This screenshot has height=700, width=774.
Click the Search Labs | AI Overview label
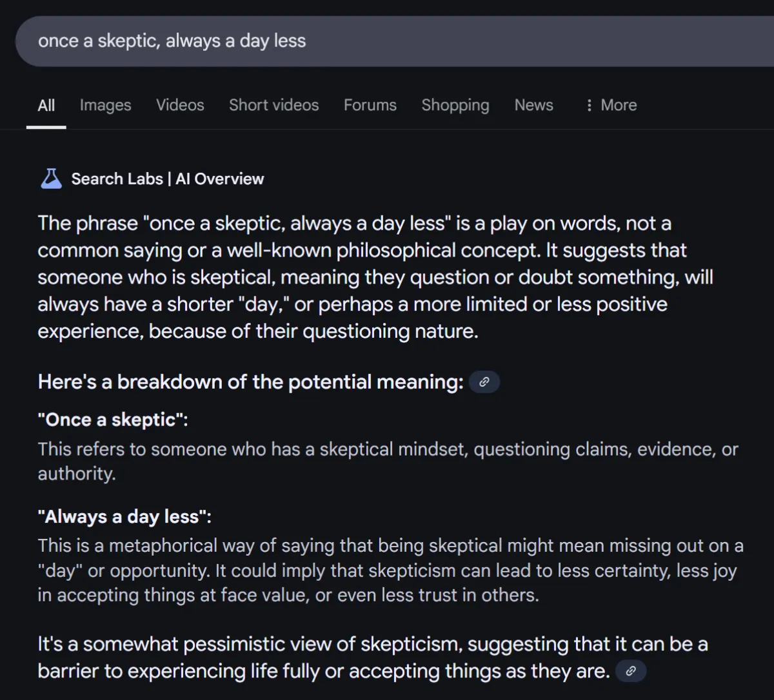pyautogui.click(x=167, y=179)
